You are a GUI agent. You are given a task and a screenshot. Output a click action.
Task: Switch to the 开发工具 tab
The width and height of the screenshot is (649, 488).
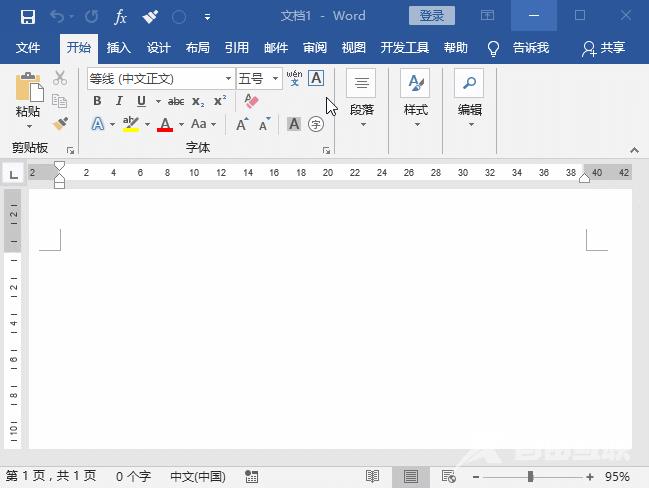[x=404, y=48]
